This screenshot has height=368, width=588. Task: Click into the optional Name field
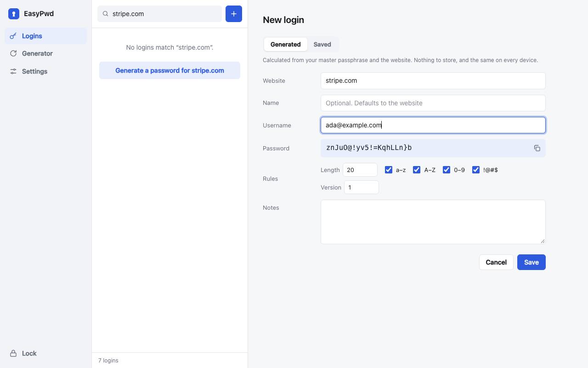point(433,103)
